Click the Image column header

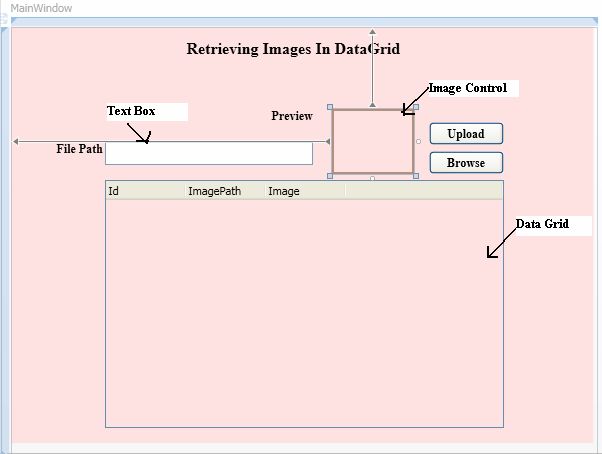coord(305,191)
